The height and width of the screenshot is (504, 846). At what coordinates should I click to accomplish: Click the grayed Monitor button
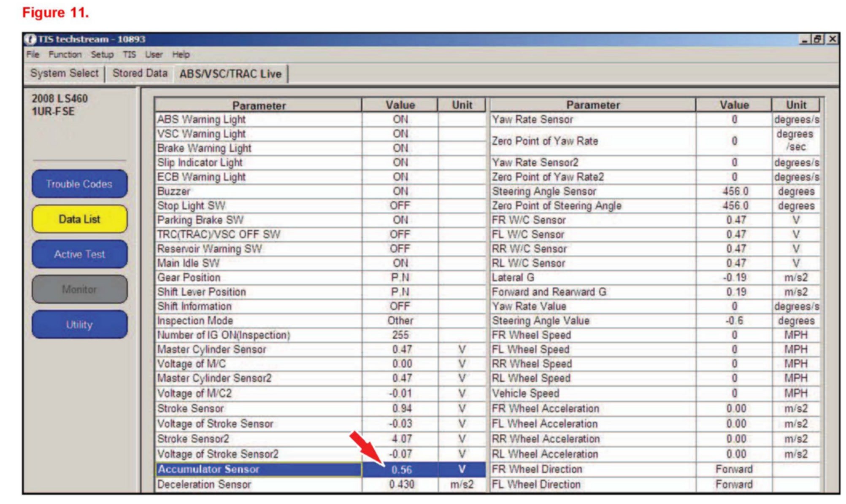coord(79,289)
